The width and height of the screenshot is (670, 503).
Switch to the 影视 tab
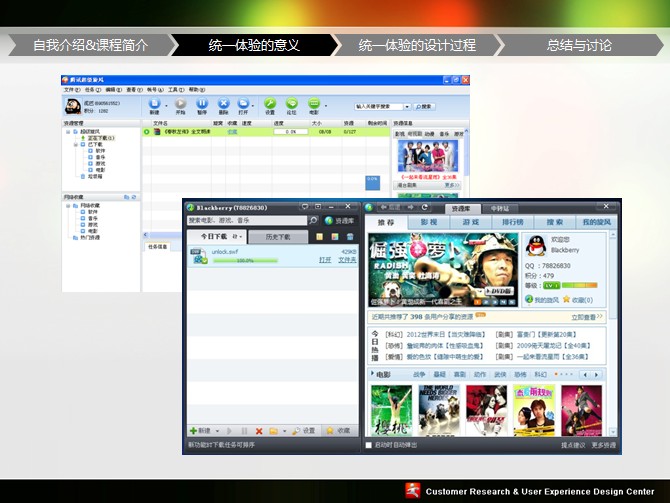tap(429, 222)
